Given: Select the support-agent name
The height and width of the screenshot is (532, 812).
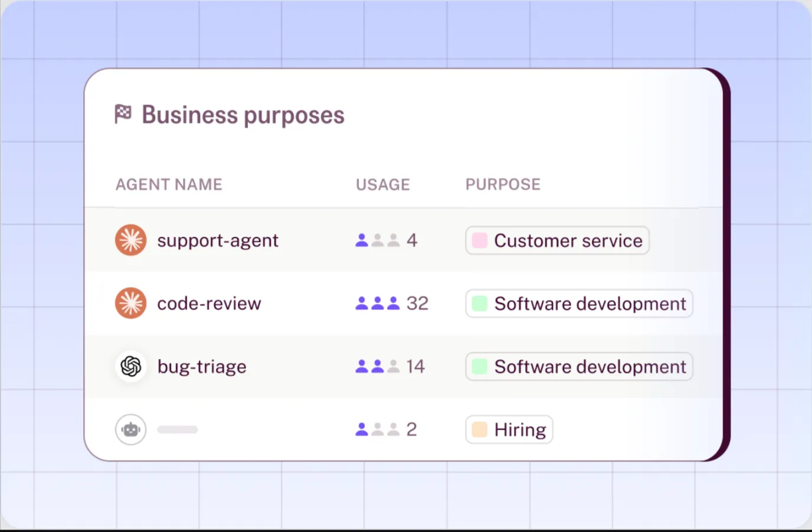Looking at the screenshot, I should coord(218,241).
